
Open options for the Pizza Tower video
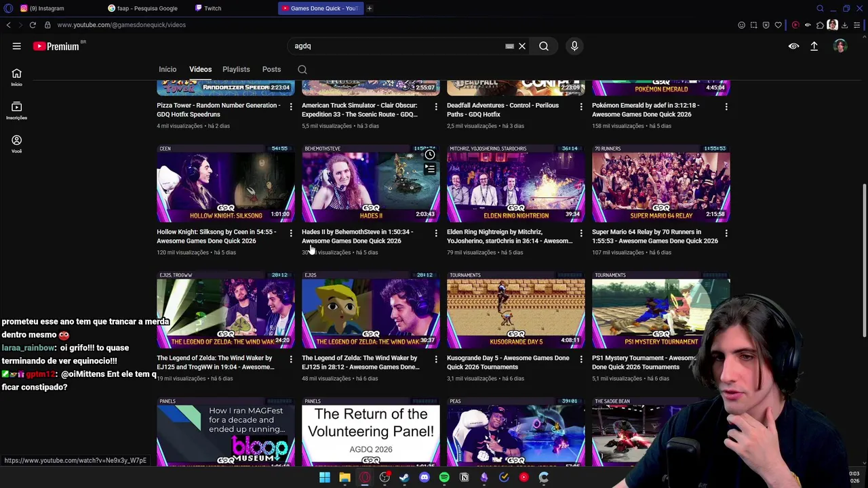click(291, 106)
